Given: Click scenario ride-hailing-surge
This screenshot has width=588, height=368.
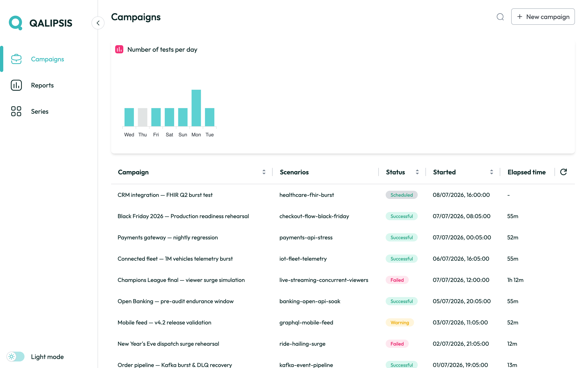Looking at the screenshot, I should pyautogui.click(x=302, y=344).
